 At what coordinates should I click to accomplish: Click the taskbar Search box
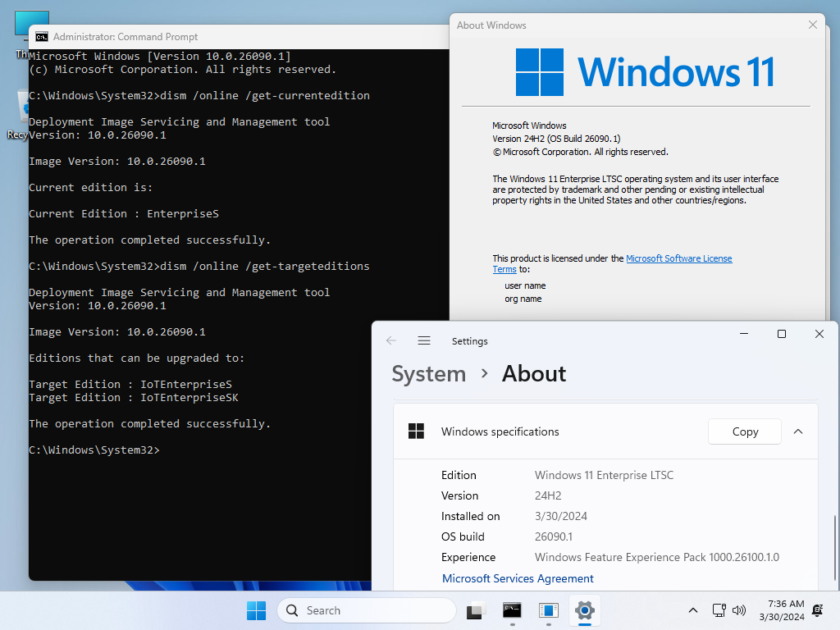click(367, 610)
